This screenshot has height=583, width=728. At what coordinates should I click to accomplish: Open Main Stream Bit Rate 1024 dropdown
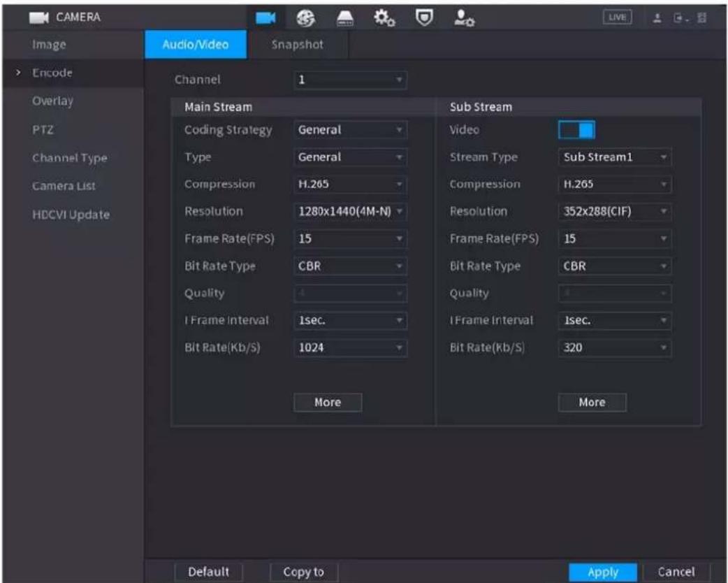(x=350, y=347)
